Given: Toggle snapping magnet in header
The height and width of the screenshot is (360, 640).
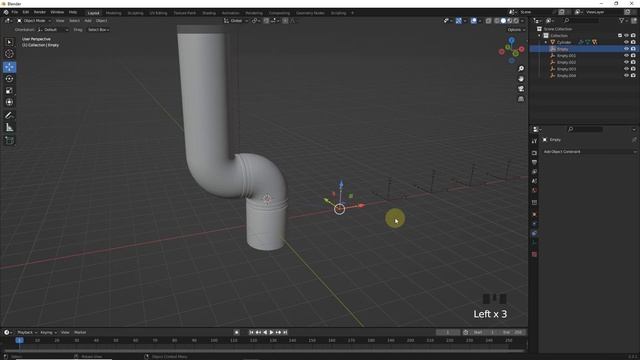Looking at the screenshot, I should 266,20.
